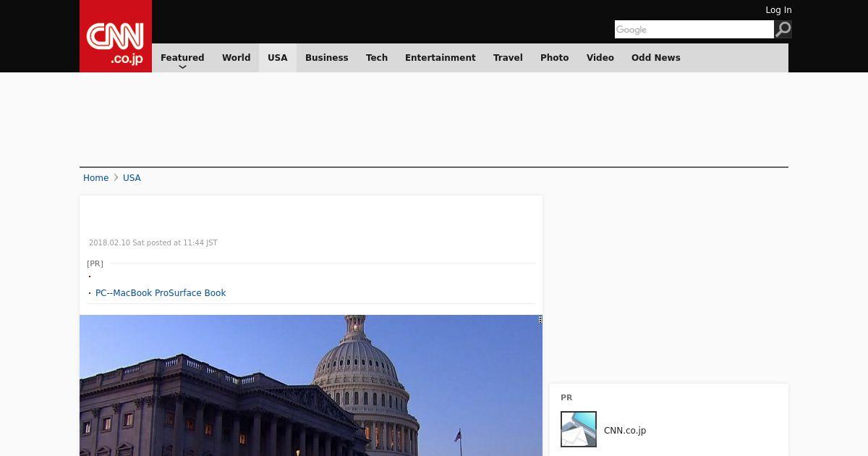Screen dimensions: 868x456
Task: Open the Odd News section
Action: [x=656, y=58]
